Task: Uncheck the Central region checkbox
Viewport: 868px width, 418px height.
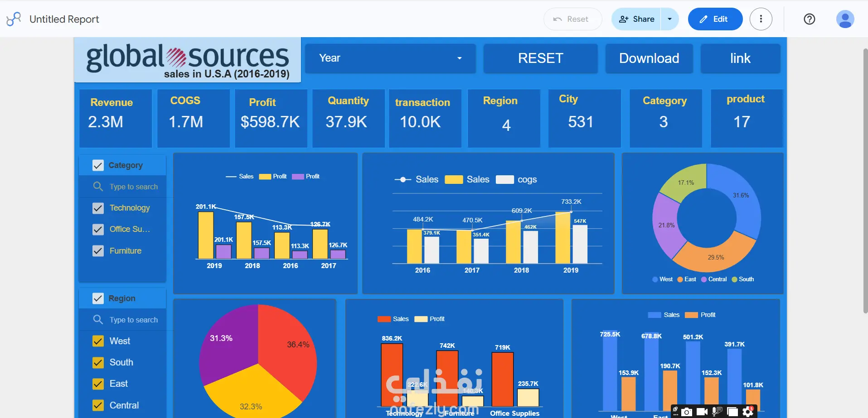Action: tap(98, 405)
